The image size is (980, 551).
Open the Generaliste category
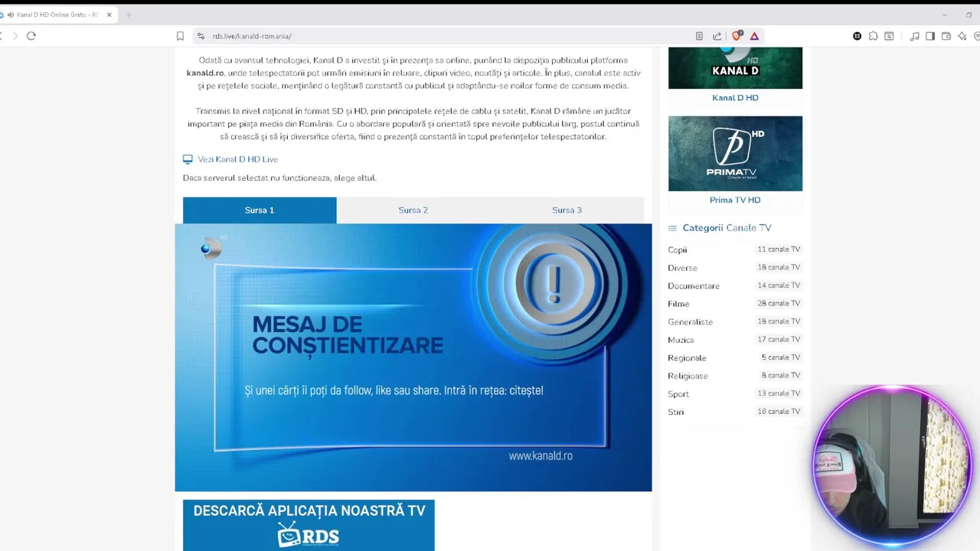690,321
